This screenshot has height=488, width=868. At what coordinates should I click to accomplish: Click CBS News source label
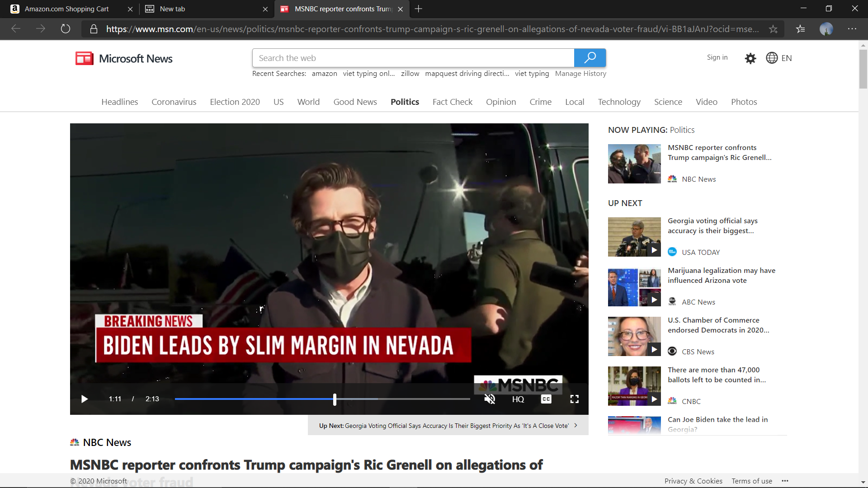[x=698, y=352]
